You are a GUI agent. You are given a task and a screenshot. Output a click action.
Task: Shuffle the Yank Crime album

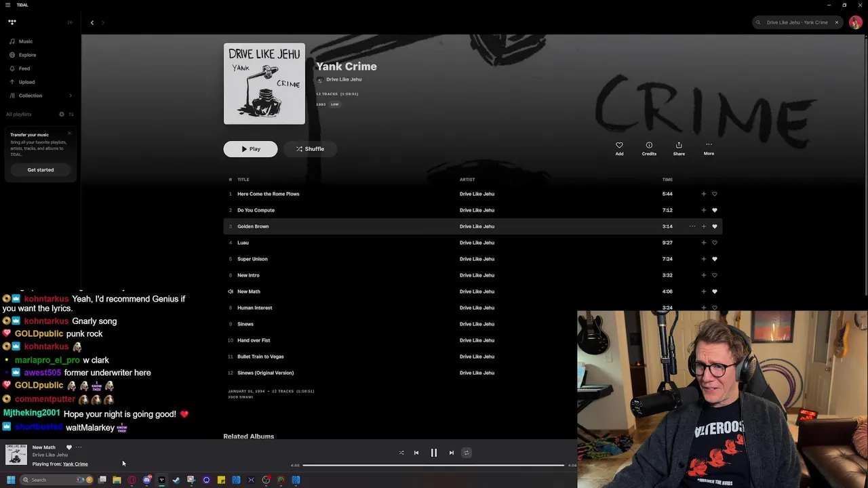[310, 149]
